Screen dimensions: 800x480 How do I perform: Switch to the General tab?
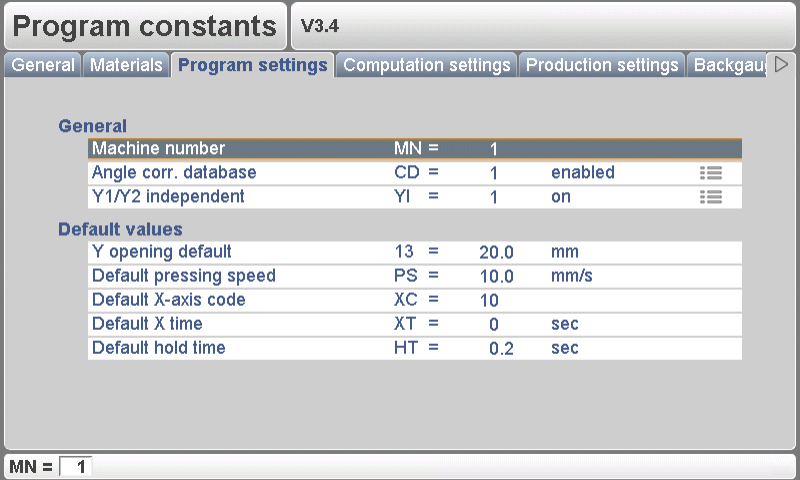pyautogui.click(x=43, y=65)
